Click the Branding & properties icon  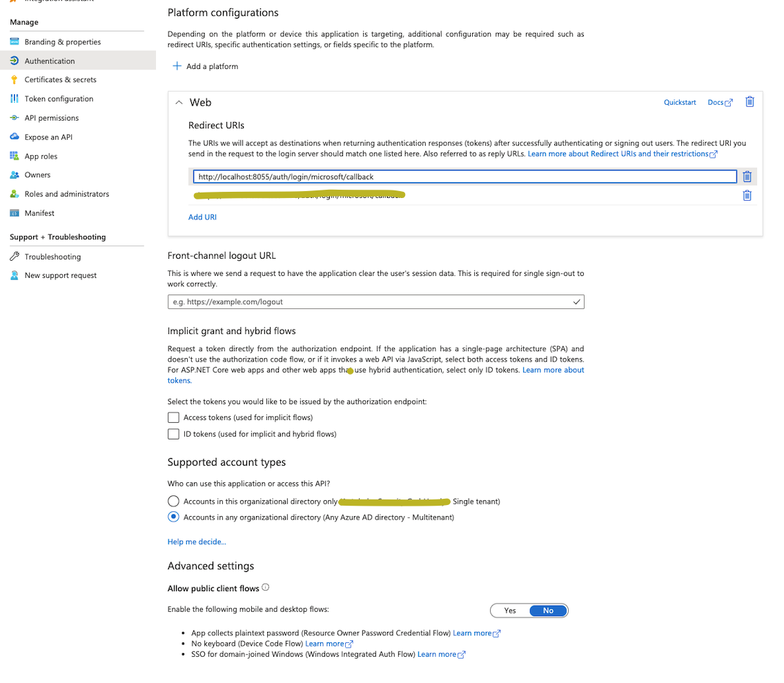[14, 41]
